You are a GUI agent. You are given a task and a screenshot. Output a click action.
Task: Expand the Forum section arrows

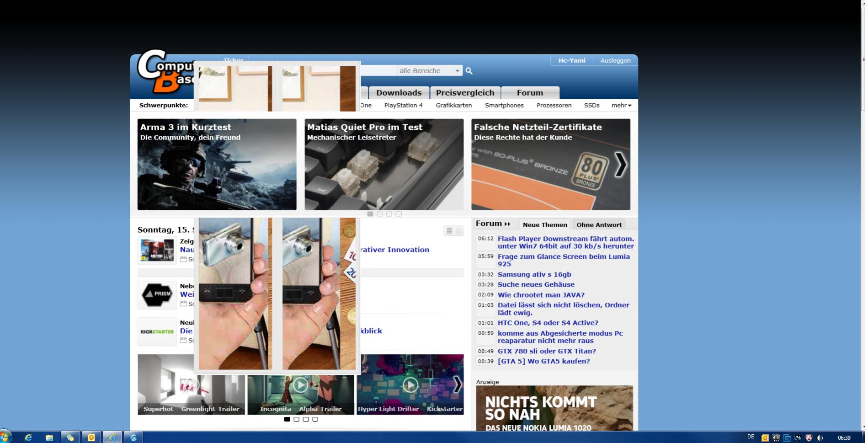click(x=507, y=224)
